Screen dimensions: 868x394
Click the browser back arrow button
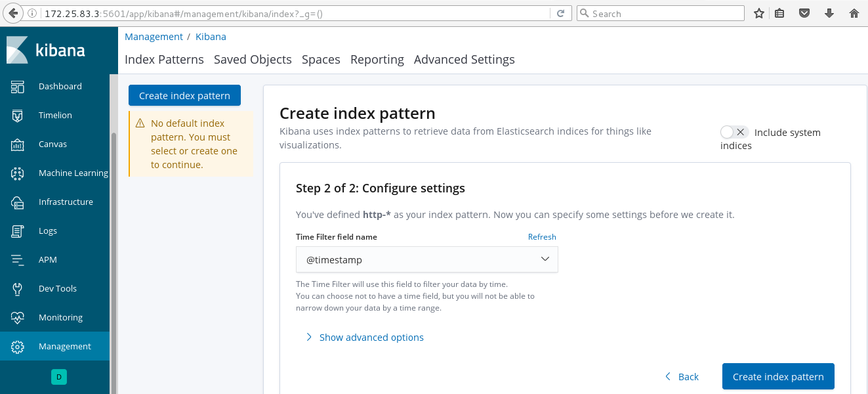[x=12, y=13]
